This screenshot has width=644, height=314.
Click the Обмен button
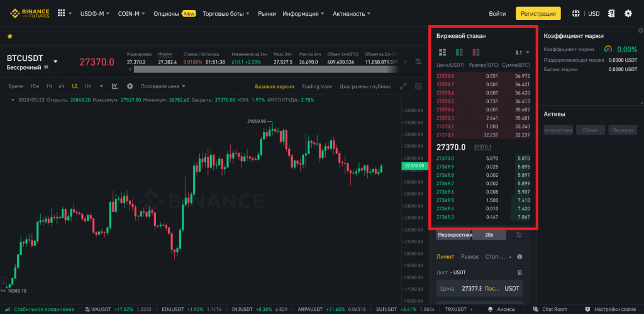pyautogui.click(x=591, y=130)
